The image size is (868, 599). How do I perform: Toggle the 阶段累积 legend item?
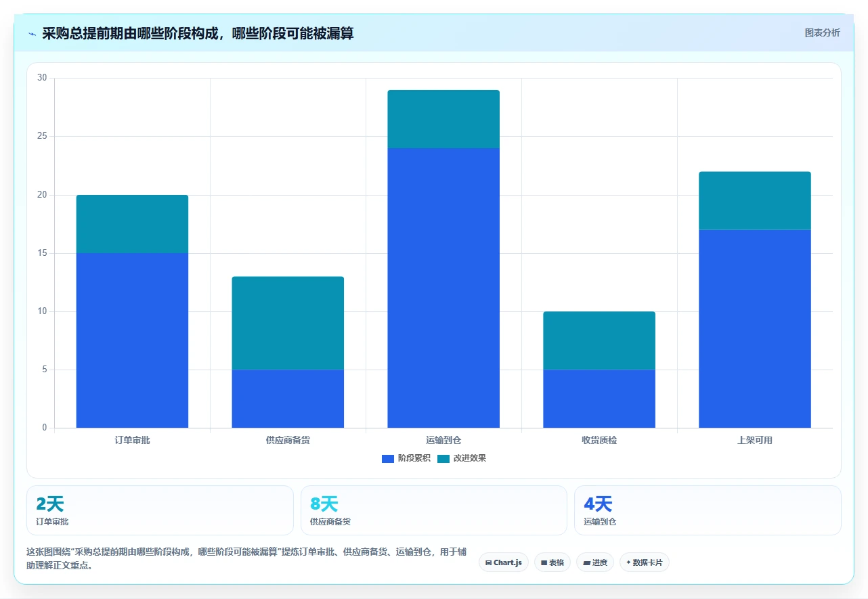(x=406, y=458)
